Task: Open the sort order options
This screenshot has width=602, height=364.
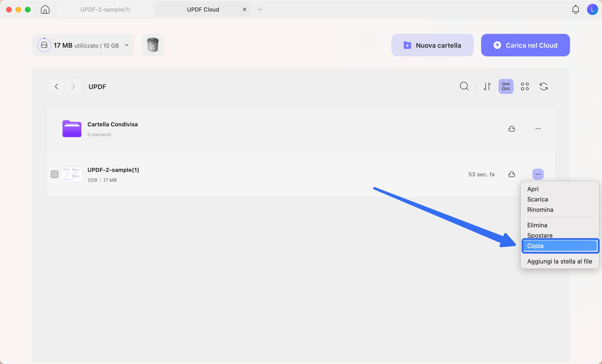Action: [x=487, y=86]
